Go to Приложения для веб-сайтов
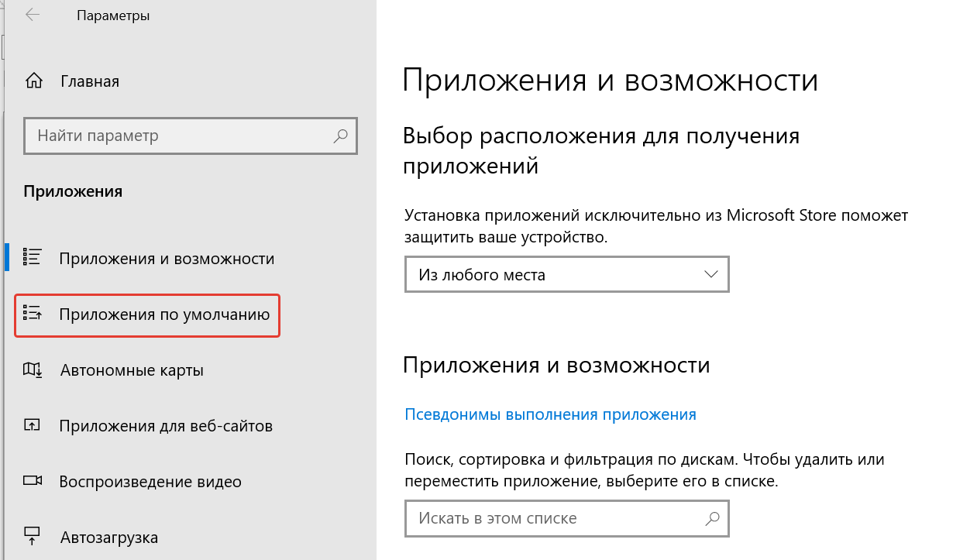The height and width of the screenshot is (560, 977). pos(166,426)
